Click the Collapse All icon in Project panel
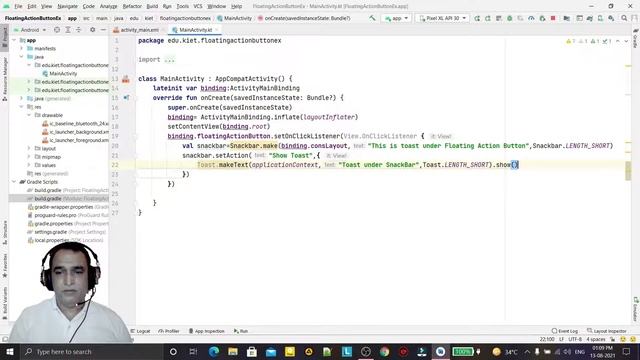This screenshot has height=360, width=640. pos(78,30)
